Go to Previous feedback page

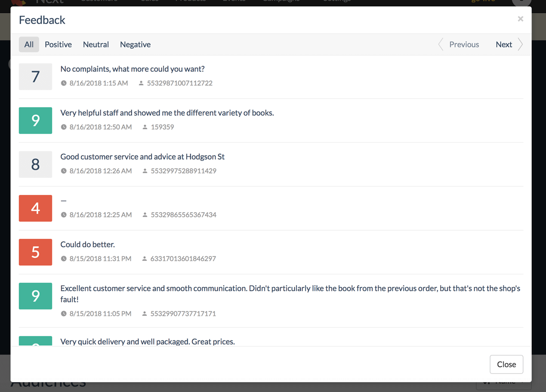[464, 44]
